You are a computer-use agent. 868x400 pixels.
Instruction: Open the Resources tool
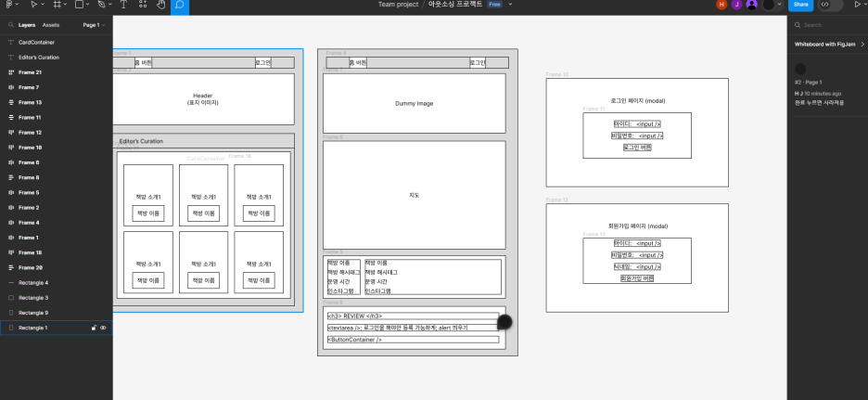click(143, 5)
